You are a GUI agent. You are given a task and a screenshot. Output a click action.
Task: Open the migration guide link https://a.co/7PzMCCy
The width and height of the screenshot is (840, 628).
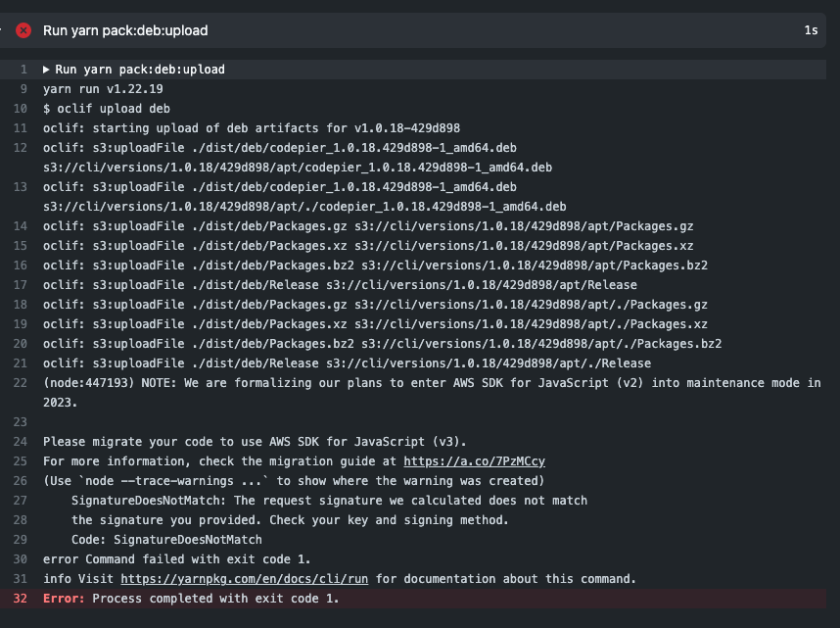click(476, 460)
